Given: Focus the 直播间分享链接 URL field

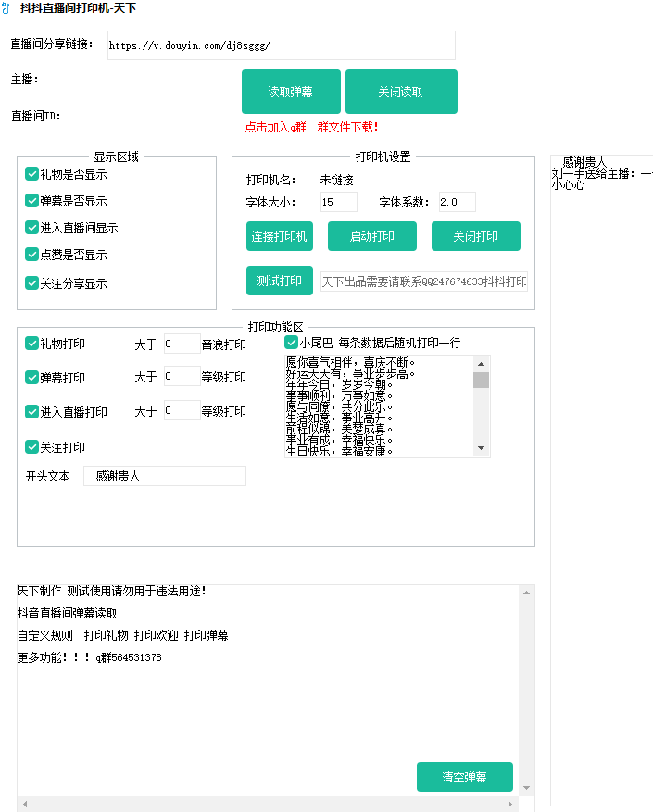Looking at the screenshot, I should pyautogui.click(x=282, y=45).
